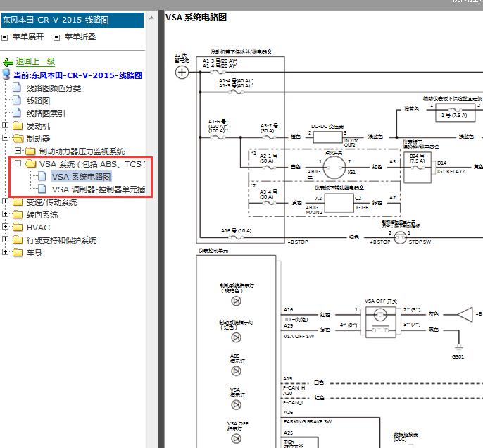Expand the HVAC tree node
The height and width of the screenshot is (448, 483).
5,226
